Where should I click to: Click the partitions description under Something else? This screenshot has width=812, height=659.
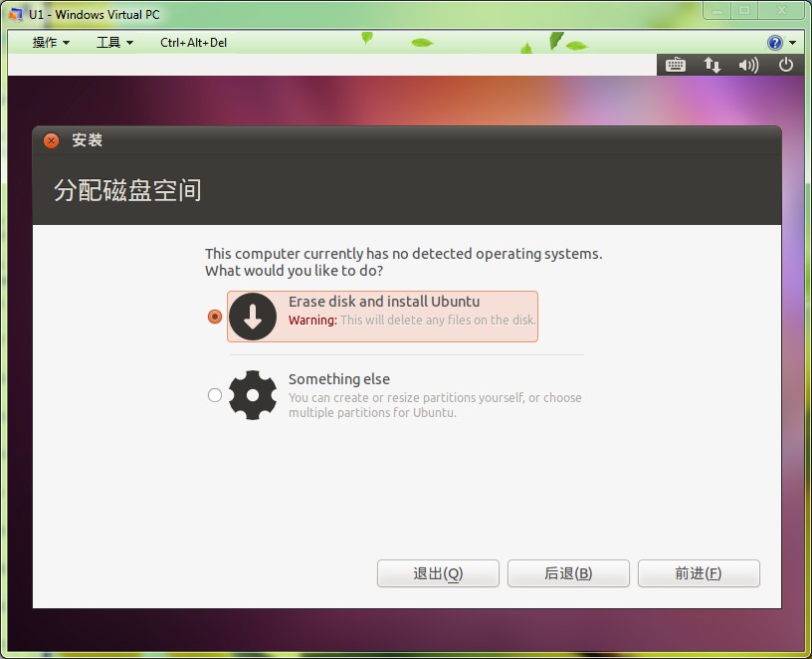point(435,405)
